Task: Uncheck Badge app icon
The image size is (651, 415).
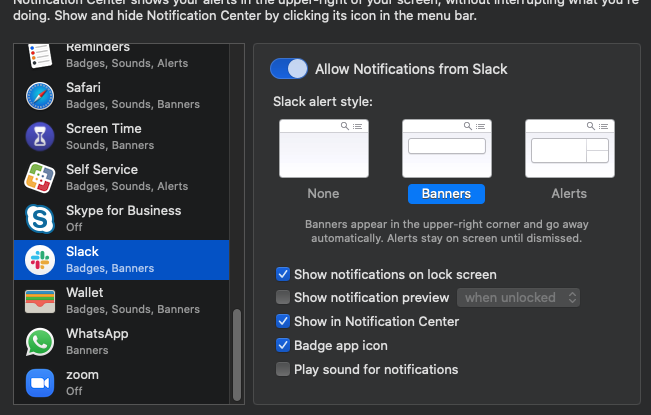Action: 283,345
